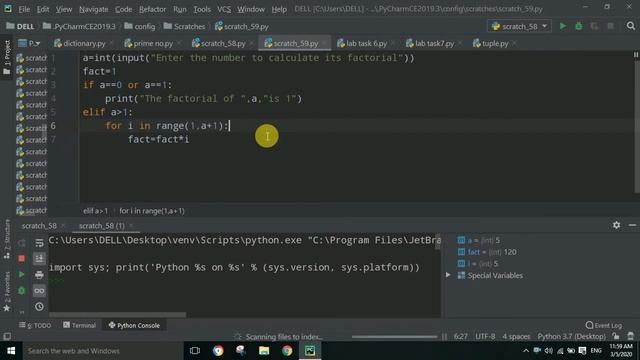
Task: Close the dictionary.py editor tab
Action: [x=111, y=43]
